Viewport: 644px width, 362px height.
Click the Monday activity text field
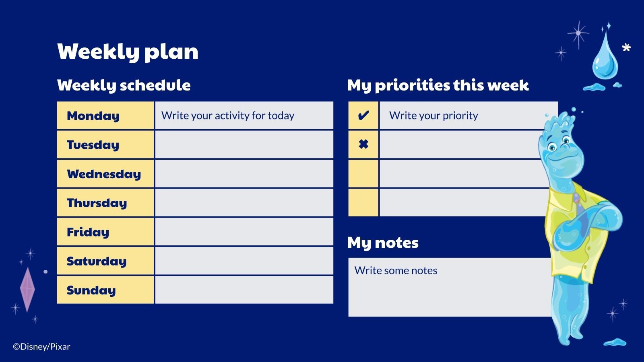[244, 116]
